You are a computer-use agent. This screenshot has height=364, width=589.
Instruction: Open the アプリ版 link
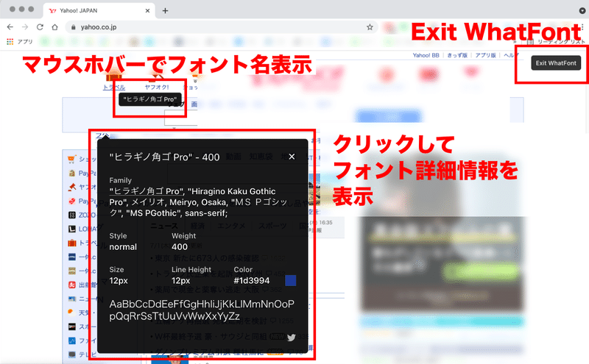click(x=485, y=55)
